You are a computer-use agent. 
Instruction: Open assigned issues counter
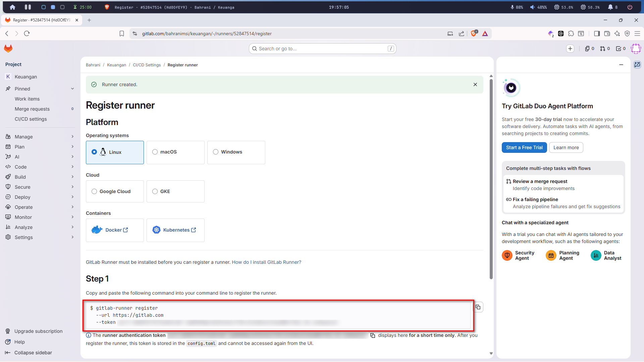tap(590, 49)
